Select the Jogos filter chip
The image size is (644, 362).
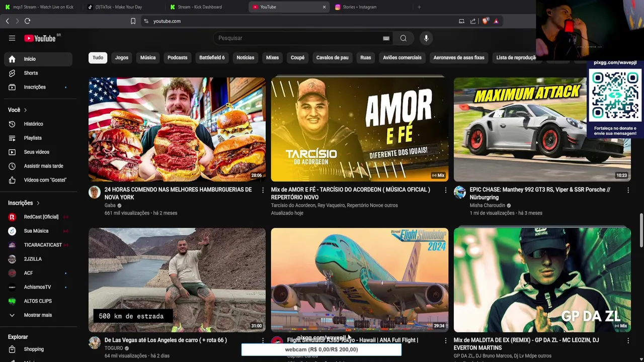[122, 57]
